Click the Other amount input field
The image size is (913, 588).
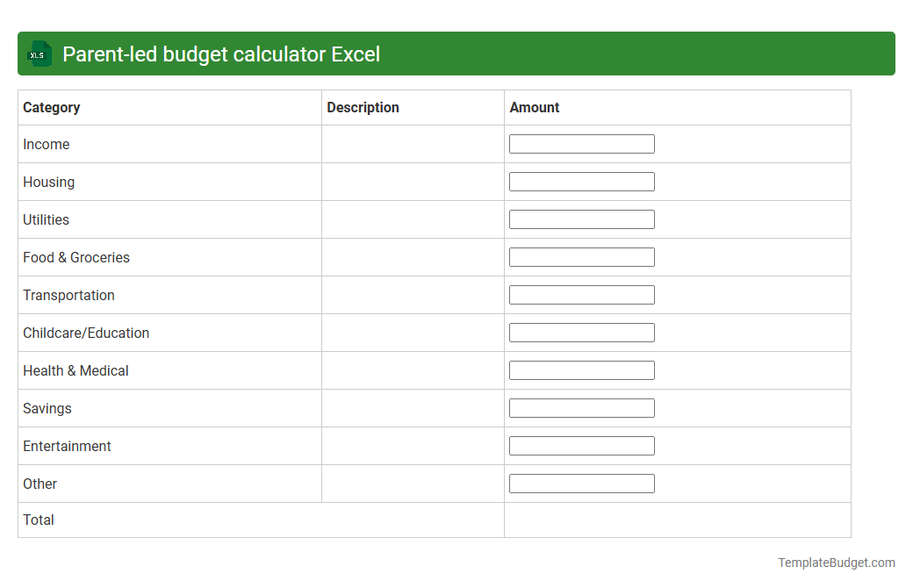tap(581, 483)
